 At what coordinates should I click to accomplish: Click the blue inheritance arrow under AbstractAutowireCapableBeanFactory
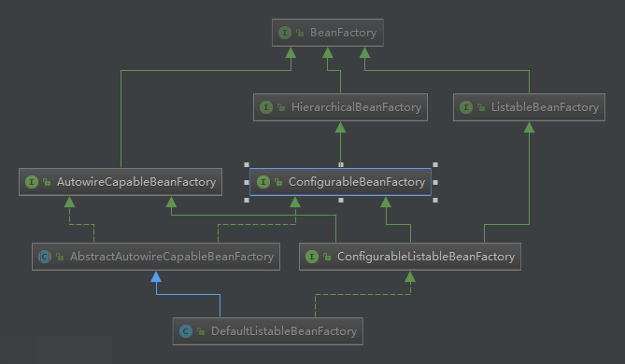pos(156,277)
